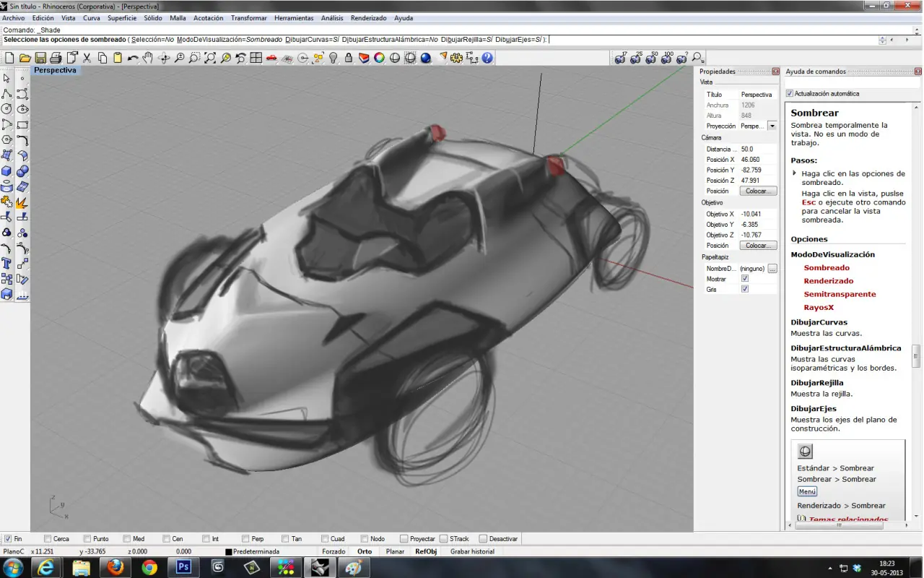This screenshot has height=578, width=924.
Task: Click the Semitransparente option link
Action: point(840,294)
